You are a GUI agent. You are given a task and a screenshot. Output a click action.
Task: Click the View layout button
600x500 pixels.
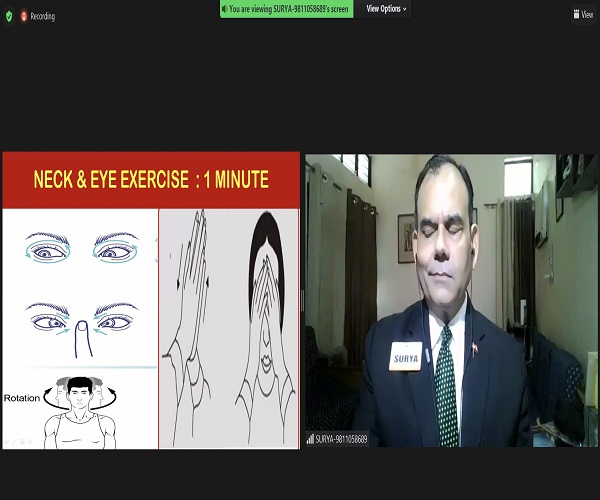pos(583,15)
